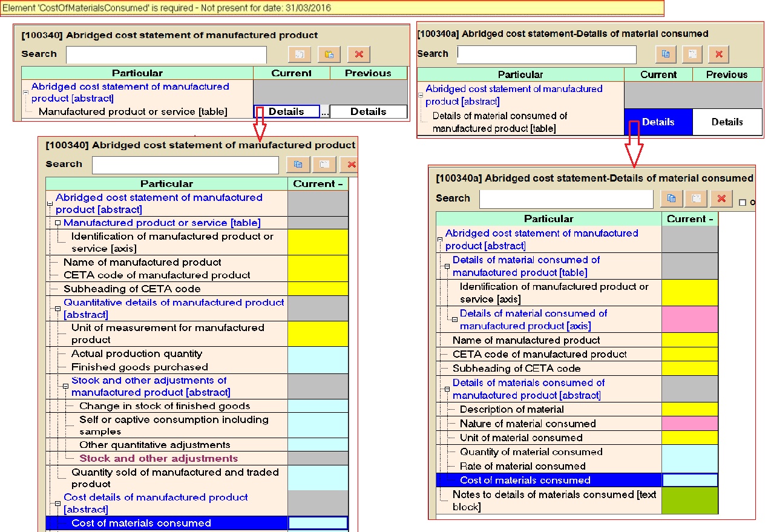Click 'Previous' column header in top 100340 panel
The height and width of the screenshot is (532, 771).
tap(368, 73)
